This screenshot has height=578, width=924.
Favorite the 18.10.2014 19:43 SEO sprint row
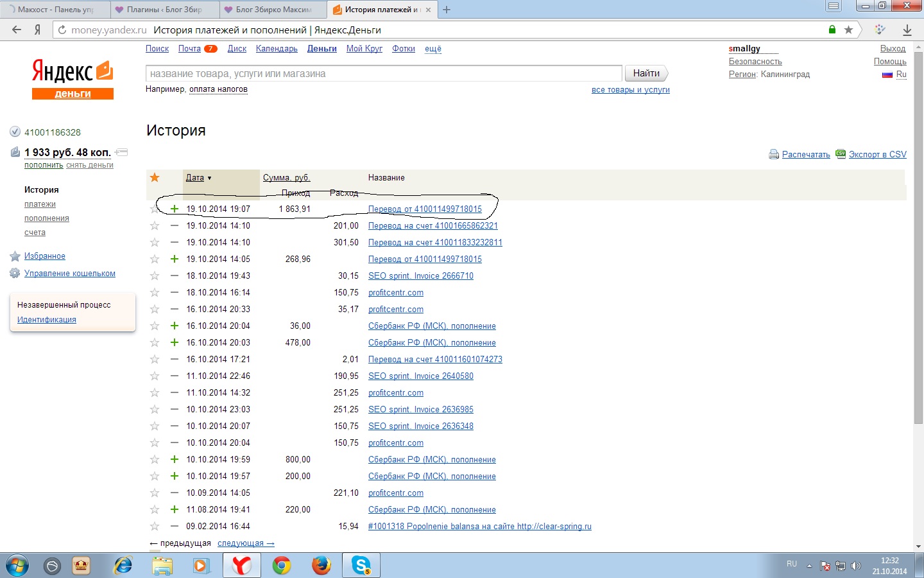pyautogui.click(x=155, y=276)
